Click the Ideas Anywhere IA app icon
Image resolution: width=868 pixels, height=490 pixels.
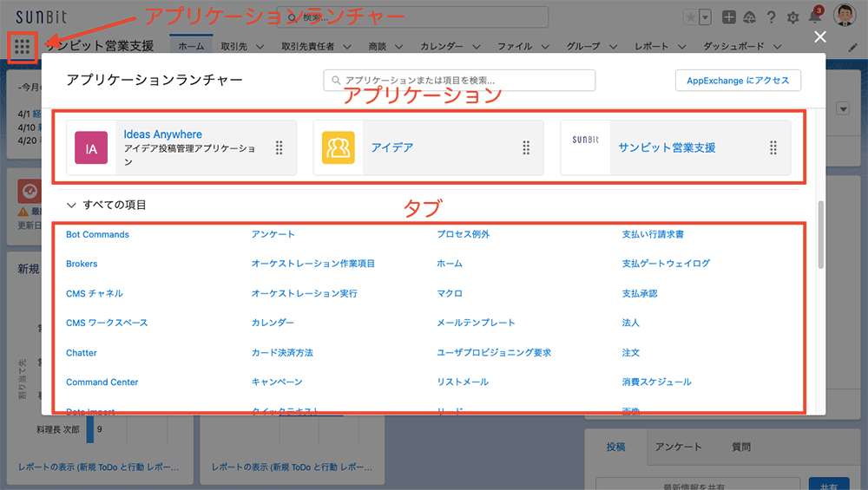[x=91, y=147]
